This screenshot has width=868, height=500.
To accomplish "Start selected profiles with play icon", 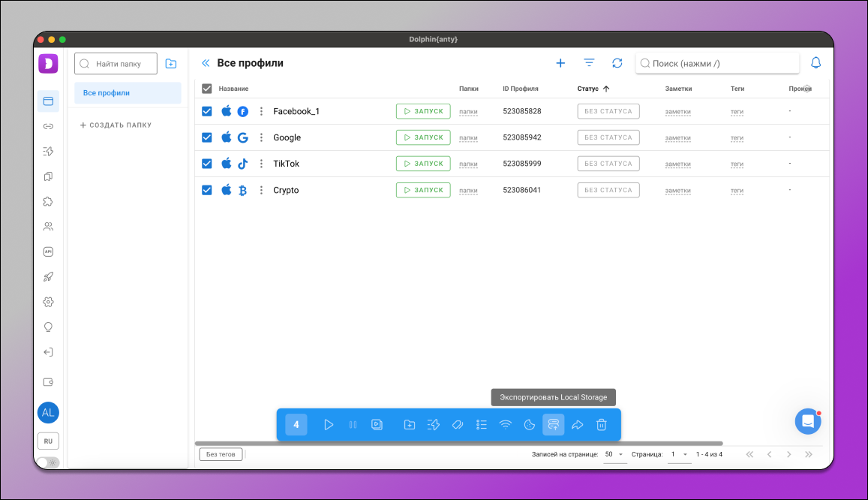I will click(x=329, y=425).
